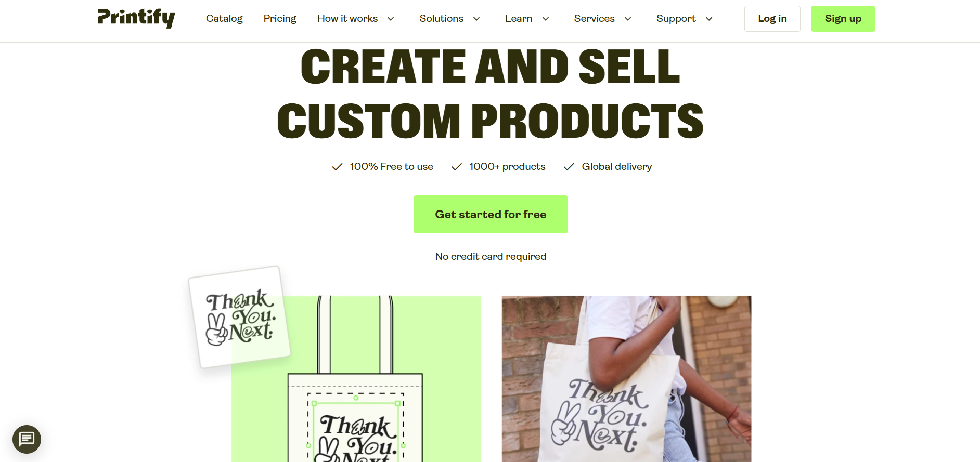Select the tote bag design mockup image

point(356,379)
